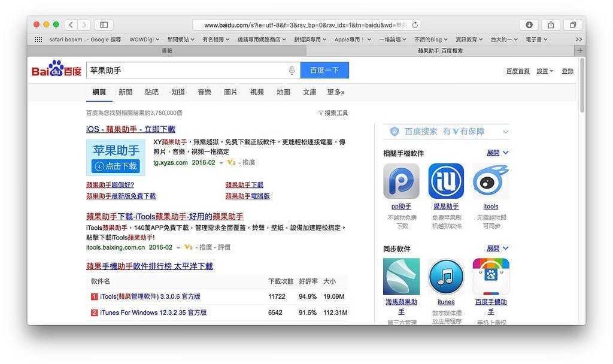Open the iTools(蘋果管理軟件) 3.3.0.6 官方版 link
The height and width of the screenshot is (364, 613).
(150, 296)
